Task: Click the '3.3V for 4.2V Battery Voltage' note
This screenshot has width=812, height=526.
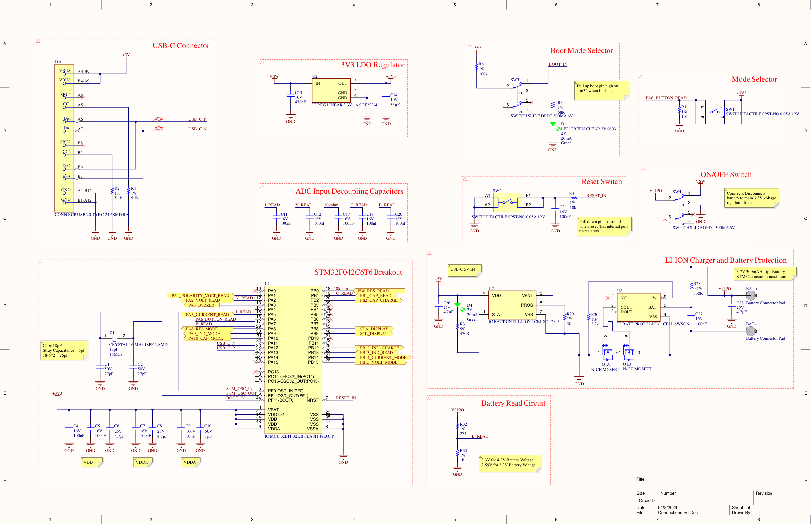Action: [510, 463]
